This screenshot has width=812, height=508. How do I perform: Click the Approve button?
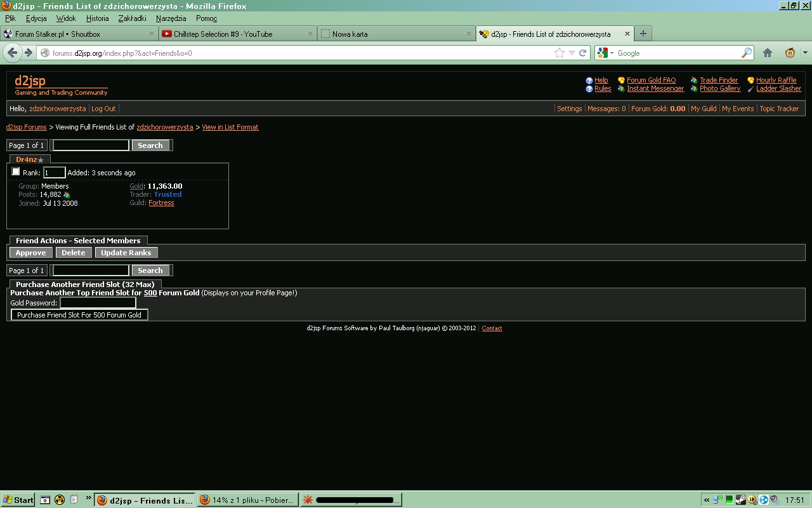pos(30,253)
